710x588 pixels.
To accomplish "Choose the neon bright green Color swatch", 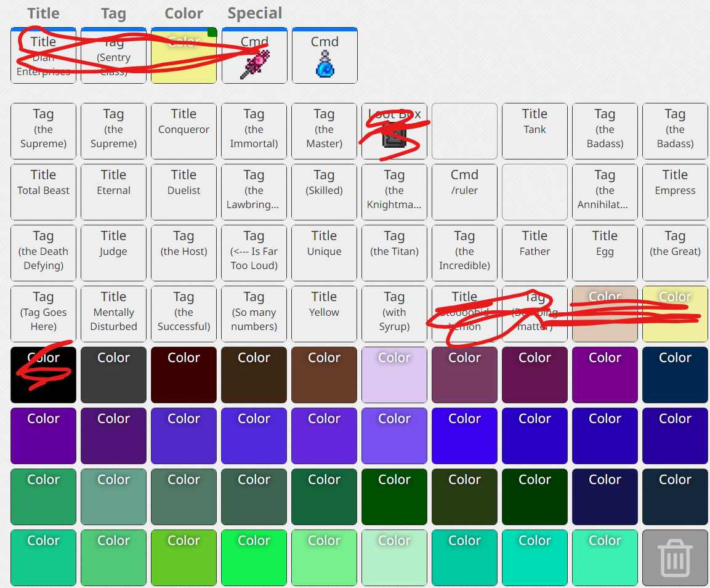I will pos(254,558).
